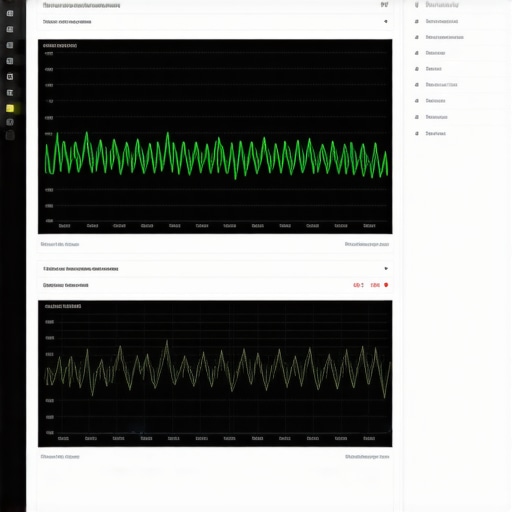Open the third entry in the right panel list
Image resolution: width=512 pixels, height=512 pixels.
point(435,53)
